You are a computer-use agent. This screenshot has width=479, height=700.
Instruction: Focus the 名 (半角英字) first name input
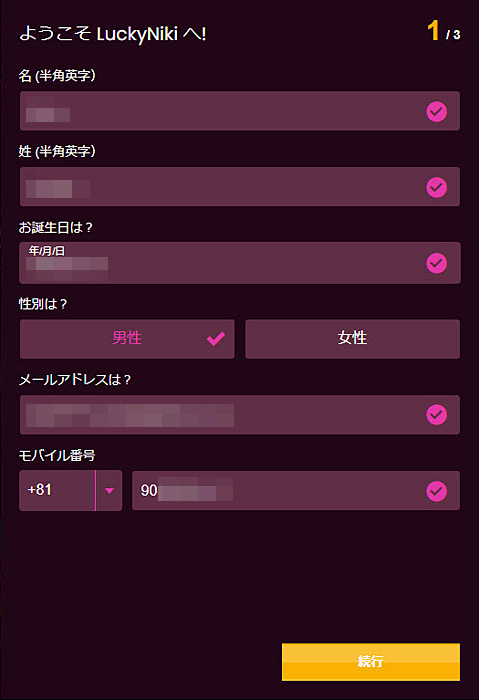240,111
